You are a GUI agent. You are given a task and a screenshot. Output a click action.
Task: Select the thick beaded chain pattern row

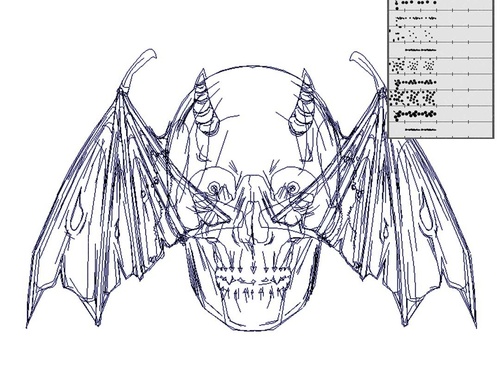click(x=415, y=114)
